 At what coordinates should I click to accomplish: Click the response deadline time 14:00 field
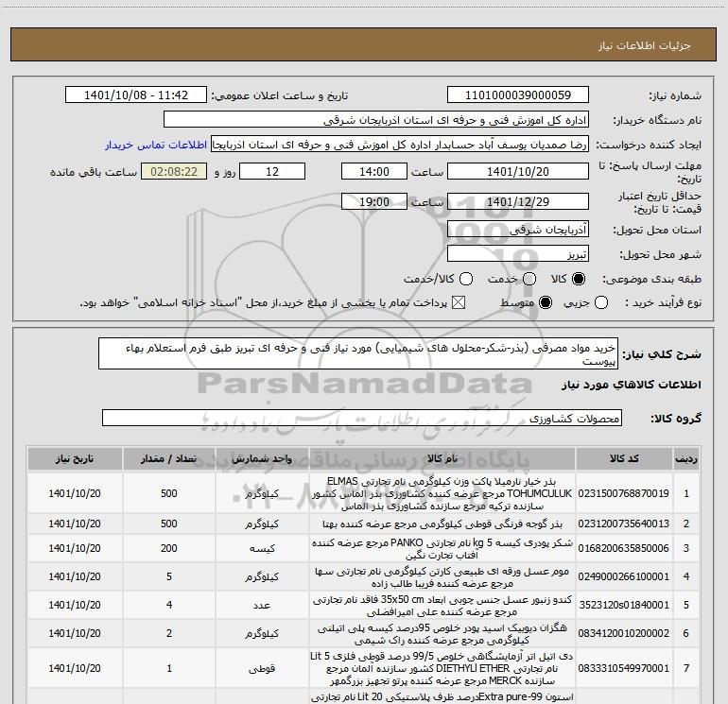coord(374,172)
